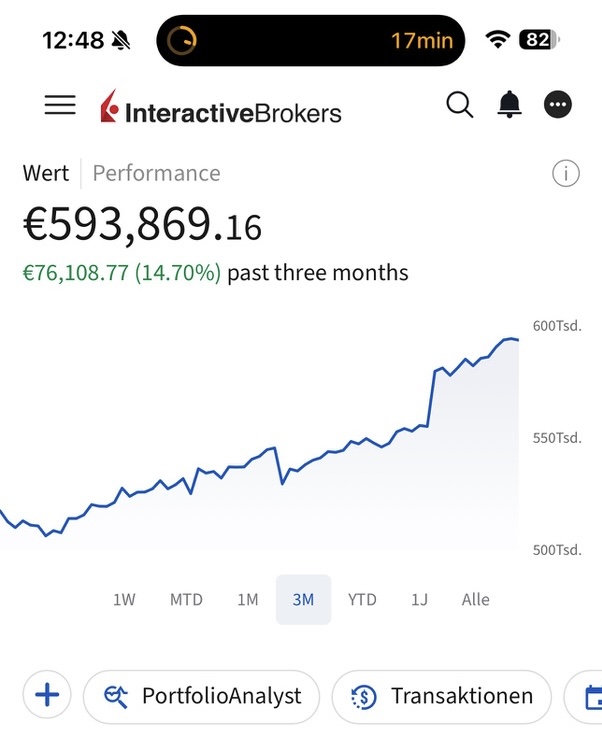602x739 pixels.
Task: Open the hamburger navigation menu
Action: point(60,105)
